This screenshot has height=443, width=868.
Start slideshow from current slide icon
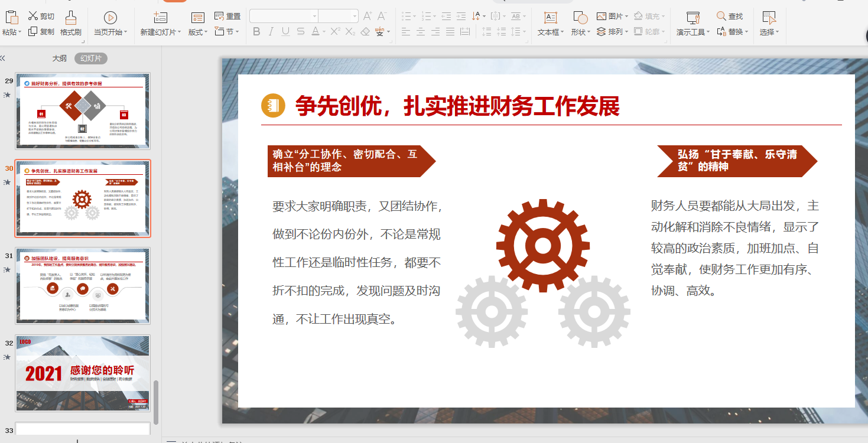[110, 18]
